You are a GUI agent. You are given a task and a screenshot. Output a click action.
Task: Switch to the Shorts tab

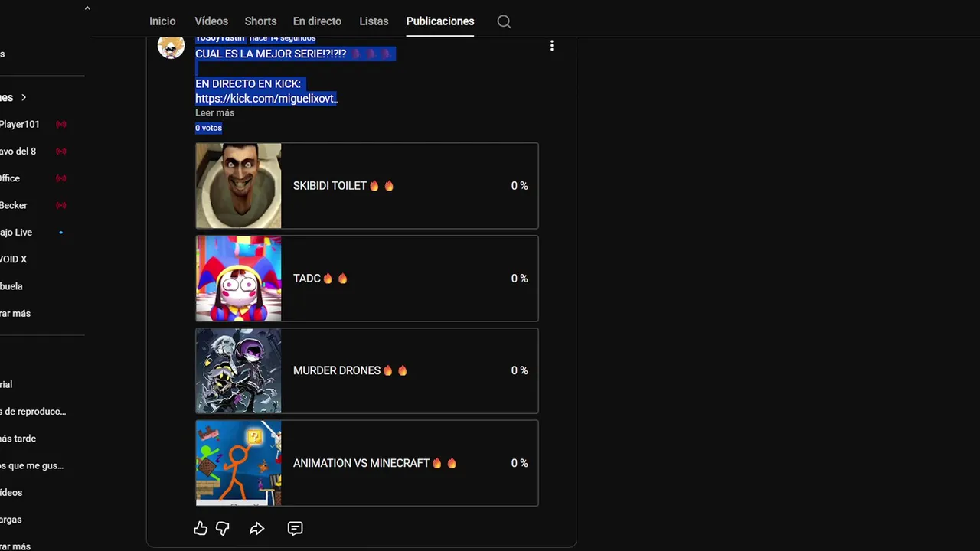pyautogui.click(x=260, y=21)
